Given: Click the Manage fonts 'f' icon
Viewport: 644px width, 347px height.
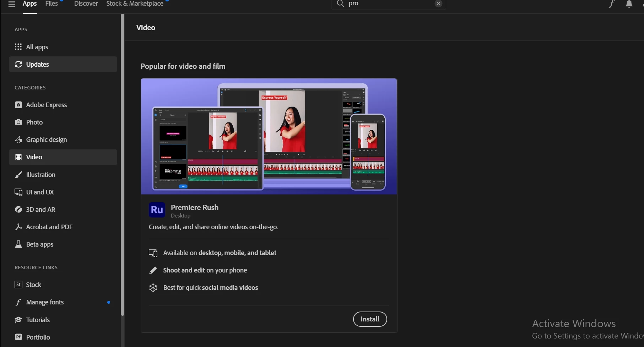Looking at the screenshot, I should (x=18, y=302).
